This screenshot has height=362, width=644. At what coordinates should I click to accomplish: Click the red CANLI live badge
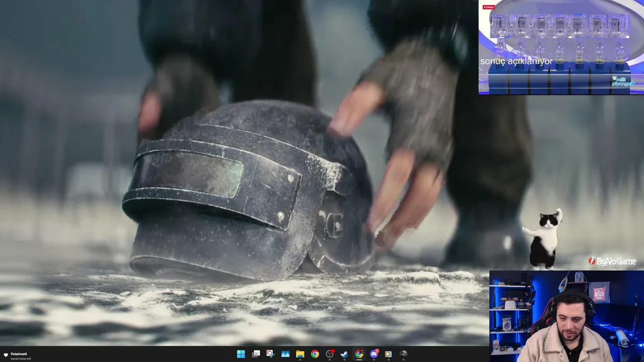click(x=489, y=7)
